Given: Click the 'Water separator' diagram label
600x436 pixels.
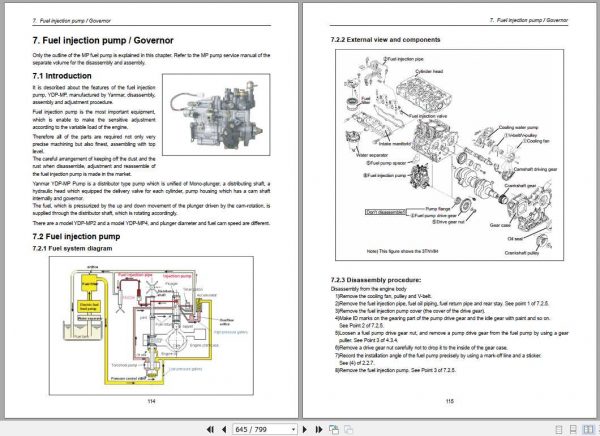Looking at the screenshot, I should pyautogui.click(x=372, y=155).
